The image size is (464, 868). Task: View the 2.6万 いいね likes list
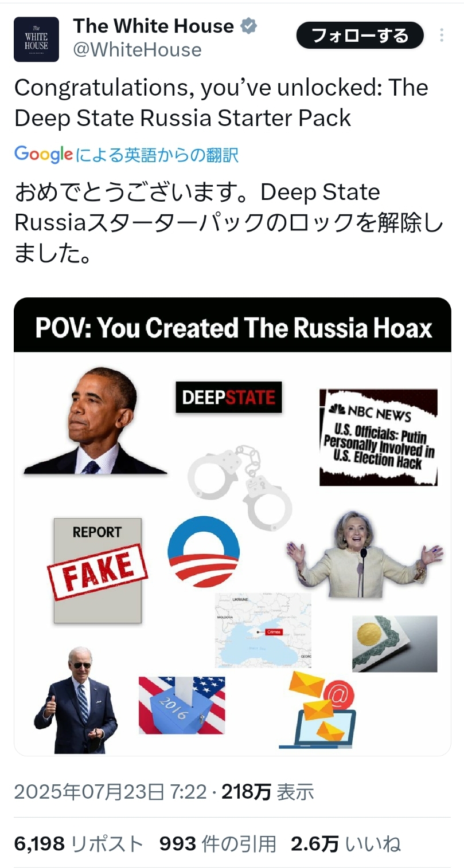pos(346,843)
